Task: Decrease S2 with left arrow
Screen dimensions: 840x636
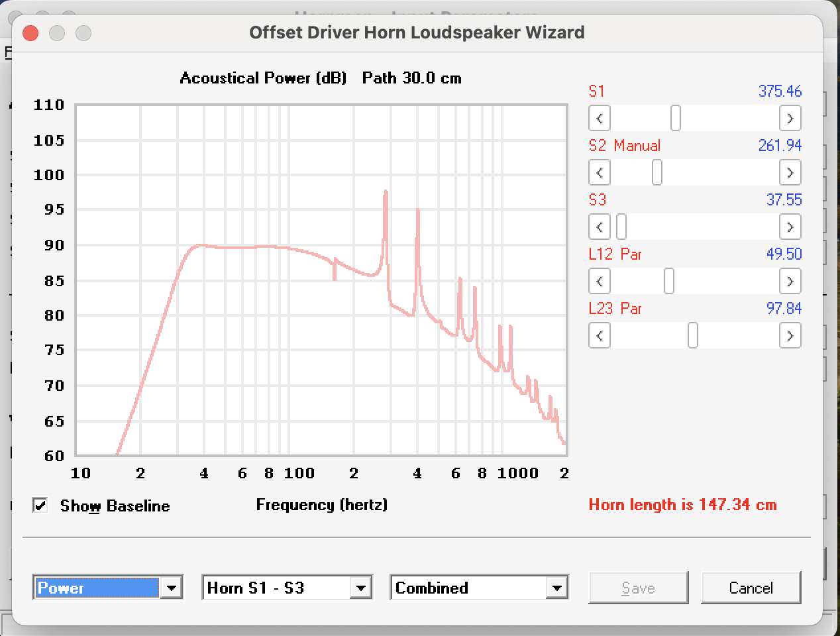Action: click(x=600, y=173)
